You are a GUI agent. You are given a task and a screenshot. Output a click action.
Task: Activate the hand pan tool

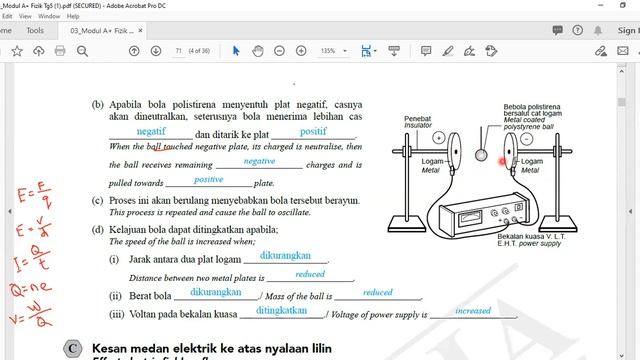[258, 51]
